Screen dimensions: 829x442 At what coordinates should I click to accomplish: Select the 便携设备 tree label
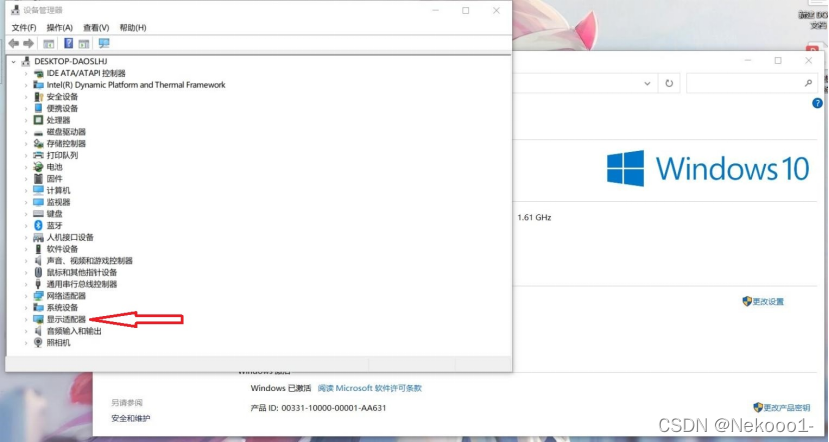[62, 108]
